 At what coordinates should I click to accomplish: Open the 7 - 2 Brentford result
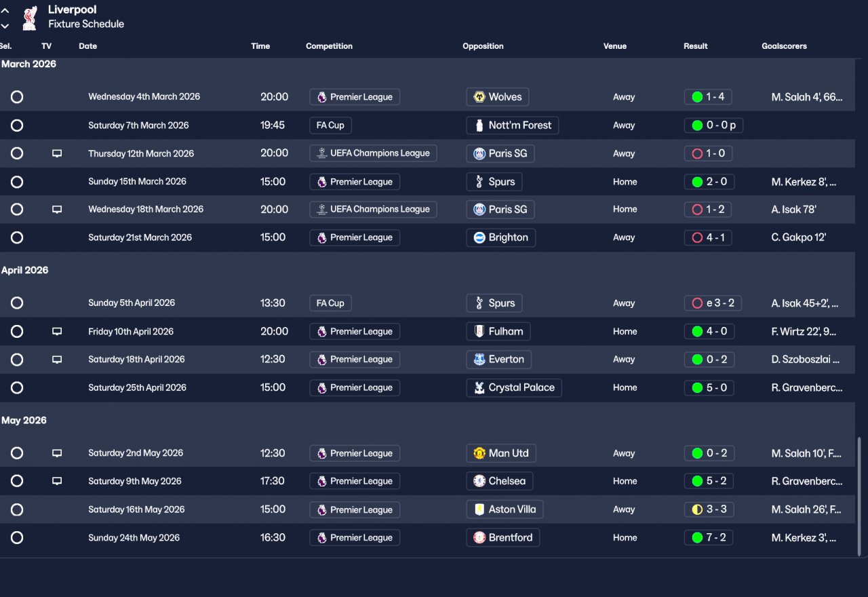tap(708, 537)
